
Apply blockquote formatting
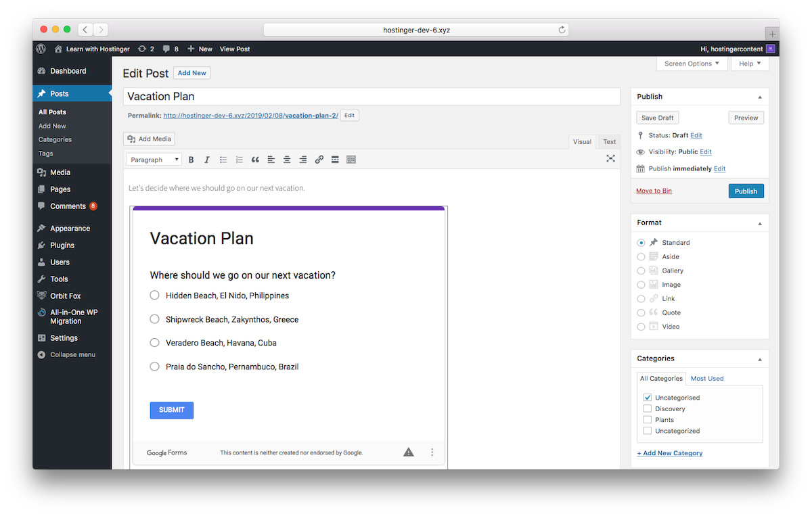click(x=255, y=160)
